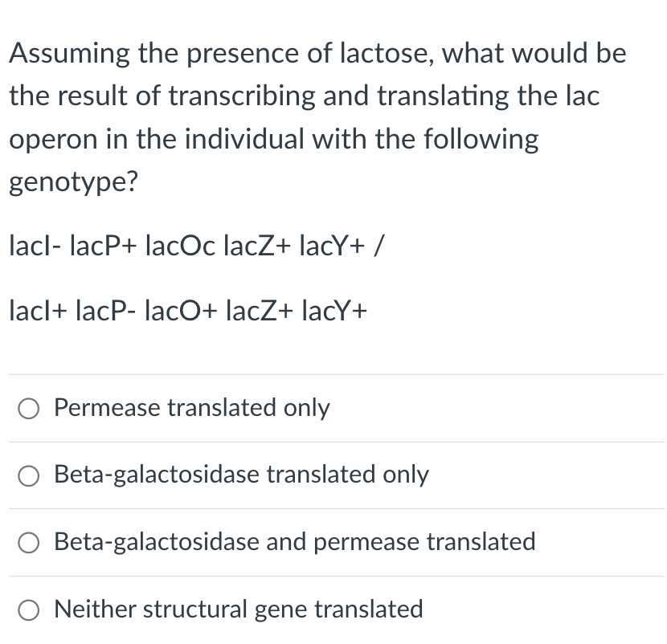667x644 pixels.
Task: Select the 'Neither structural gene translated' radio button
Action: click(x=28, y=609)
